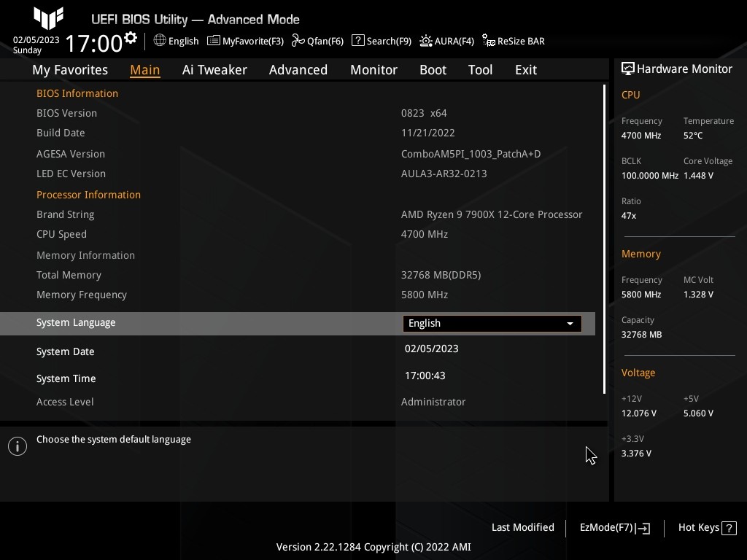Open the Monitor tab
The width and height of the screenshot is (747, 560).
(373, 70)
